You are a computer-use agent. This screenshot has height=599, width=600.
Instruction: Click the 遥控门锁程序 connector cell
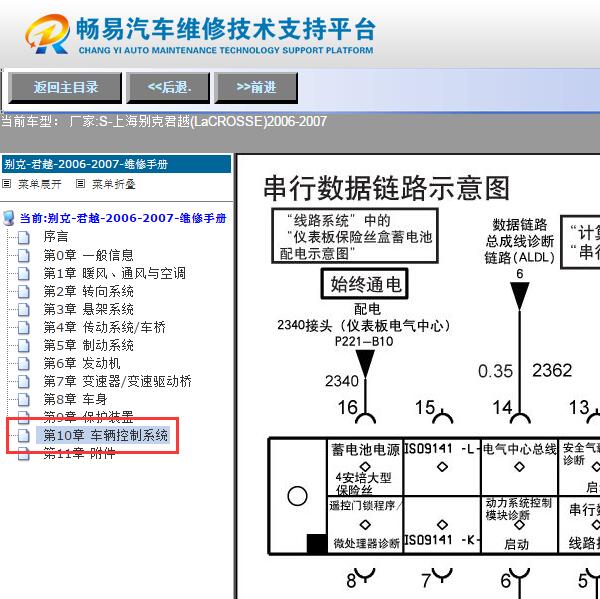click(365, 526)
